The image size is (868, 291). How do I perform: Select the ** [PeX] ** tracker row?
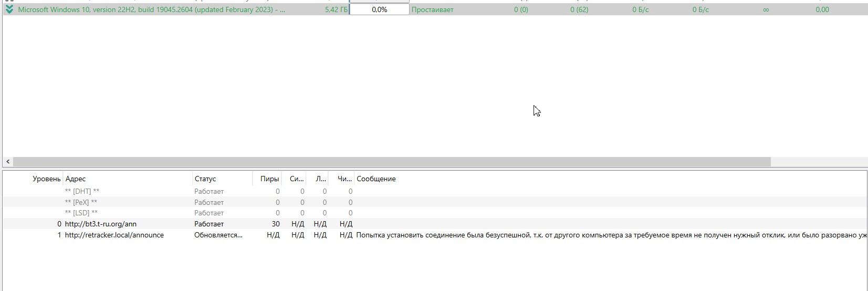click(81, 202)
